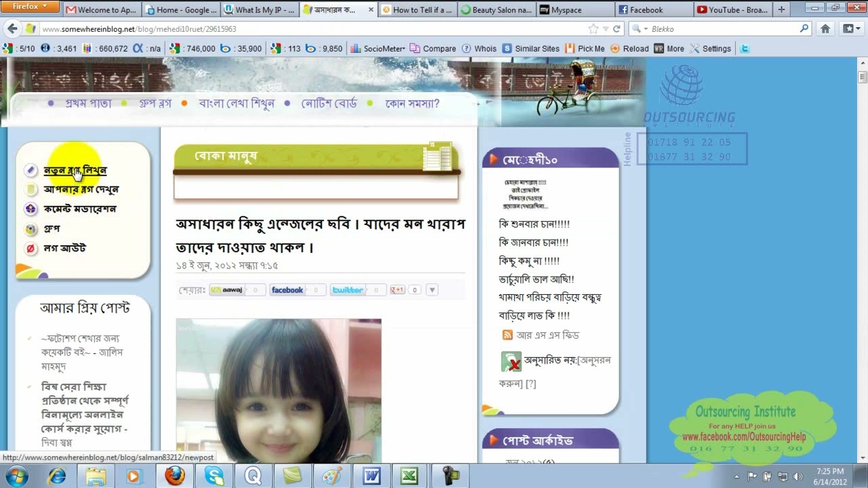
Task: Click the Firefox home button
Action: click(x=825, y=29)
